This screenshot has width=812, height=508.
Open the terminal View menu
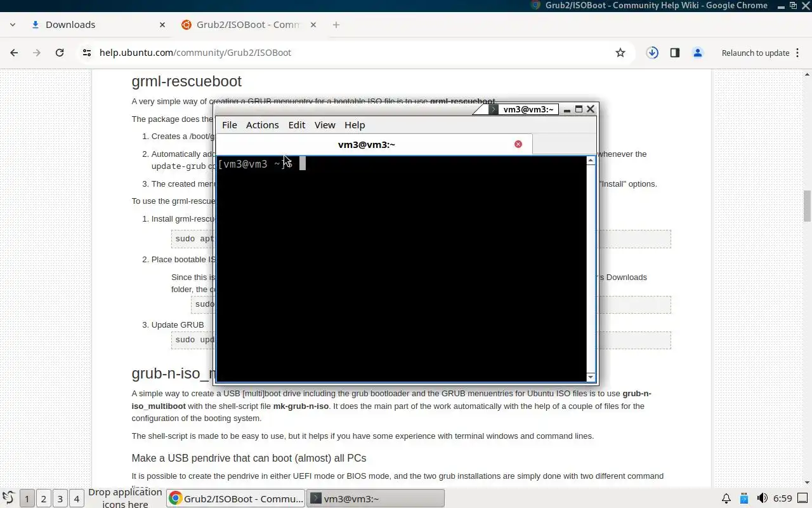pos(325,125)
